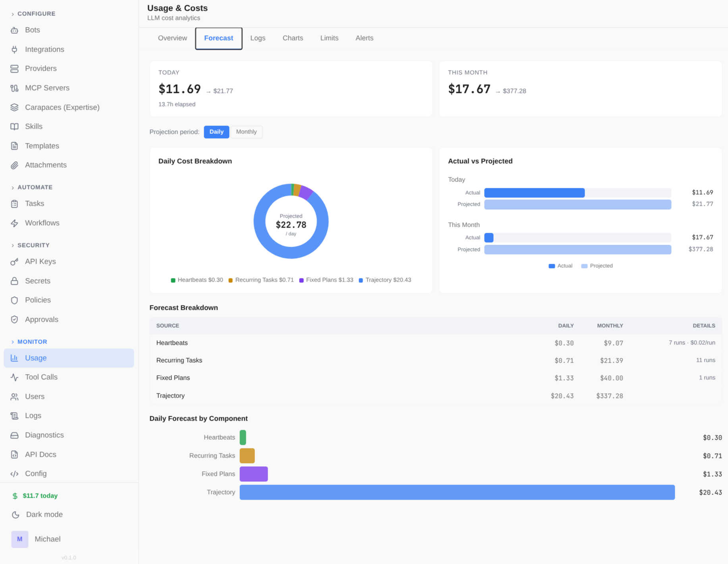Collapse the CONFIGURE section
This screenshot has width=728, height=564.
click(13, 14)
